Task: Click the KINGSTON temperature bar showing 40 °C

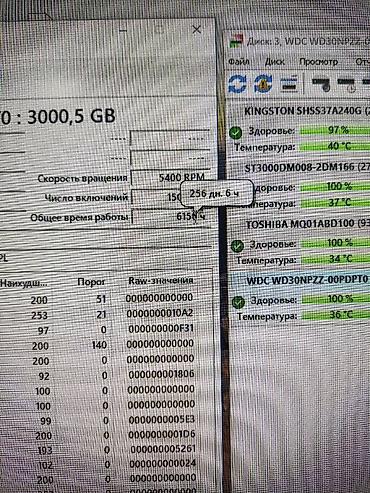Action: coord(335,146)
